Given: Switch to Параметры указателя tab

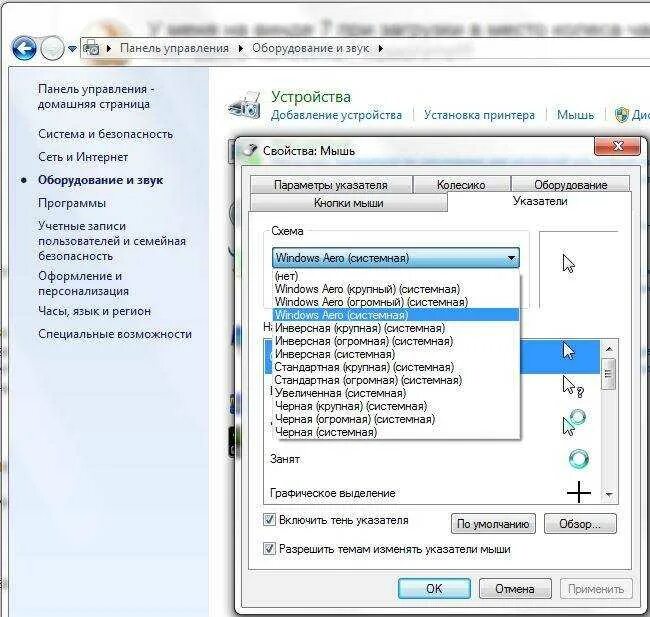Looking at the screenshot, I should pos(331,185).
